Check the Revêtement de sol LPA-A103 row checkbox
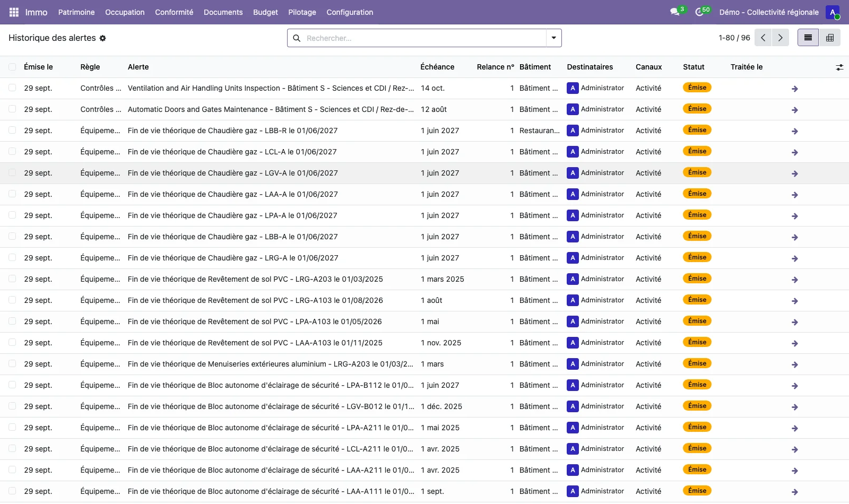This screenshot has width=849, height=504. click(x=12, y=321)
